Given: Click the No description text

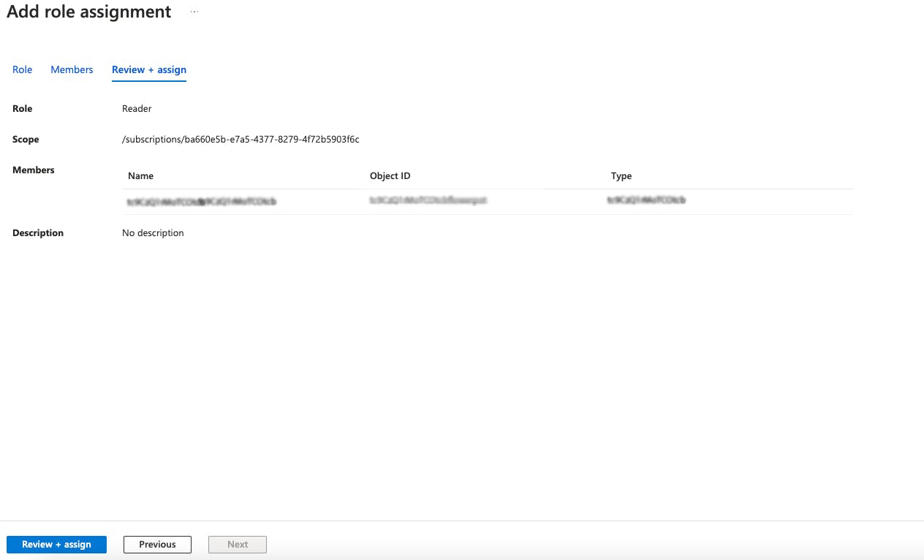Looking at the screenshot, I should 153,232.
